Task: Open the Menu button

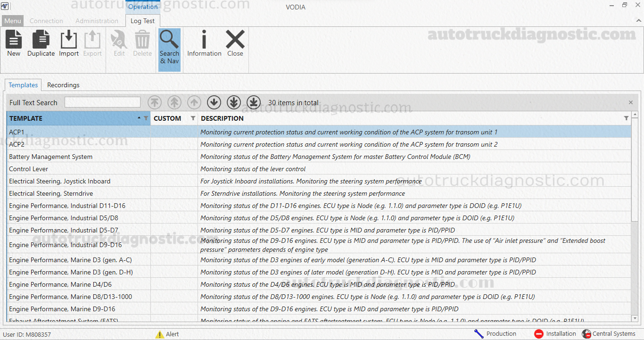Action: [x=13, y=21]
